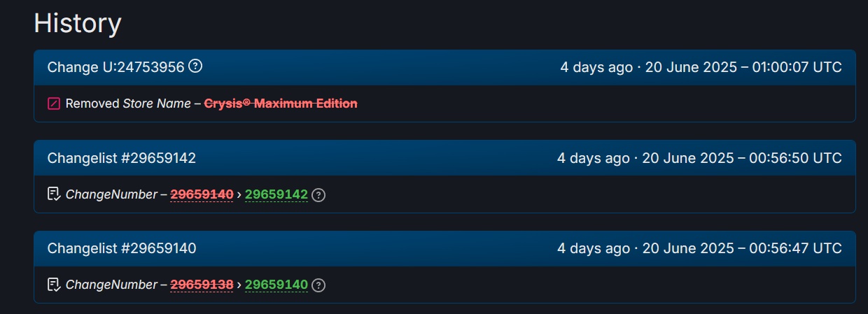The width and height of the screenshot is (868, 314).
Task: Open Change U:24753956 header link
Action: pos(116,67)
